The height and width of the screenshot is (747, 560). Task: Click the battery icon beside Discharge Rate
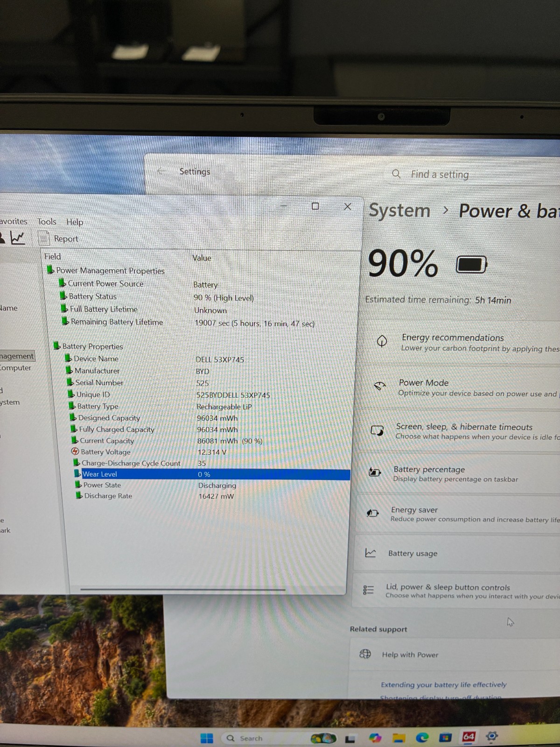[79, 495]
